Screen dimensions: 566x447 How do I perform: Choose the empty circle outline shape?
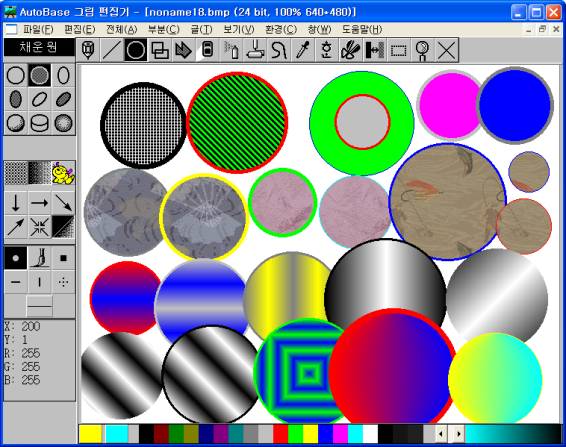(x=16, y=75)
